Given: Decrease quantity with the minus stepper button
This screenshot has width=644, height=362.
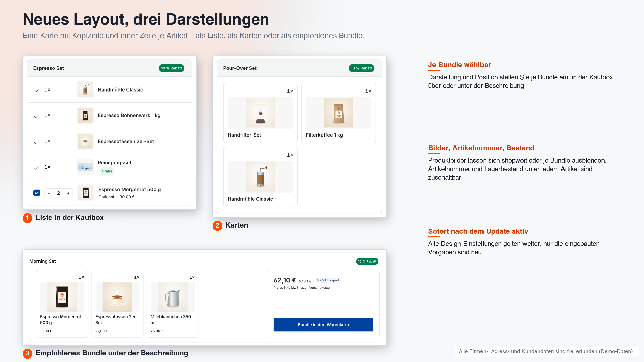Looking at the screenshot, I should (49, 193).
